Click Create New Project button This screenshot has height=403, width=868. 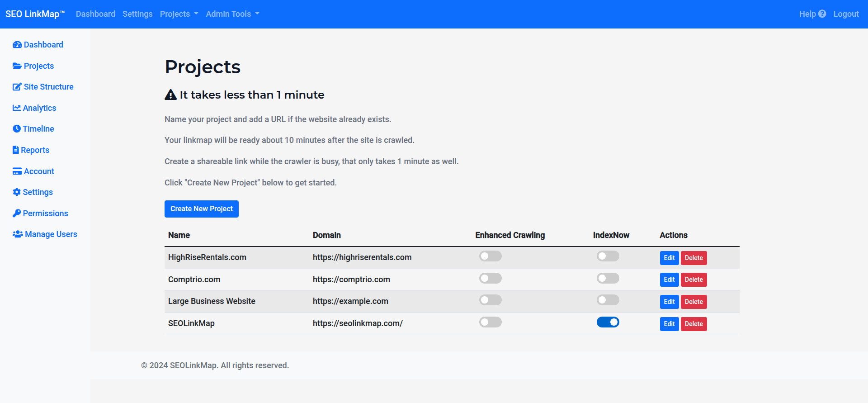[x=202, y=209]
